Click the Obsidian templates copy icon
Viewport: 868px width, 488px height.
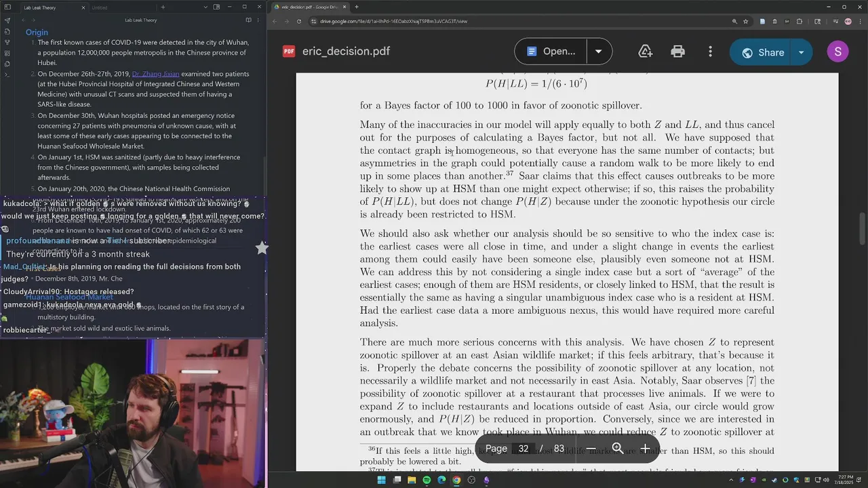pos(7,64)
